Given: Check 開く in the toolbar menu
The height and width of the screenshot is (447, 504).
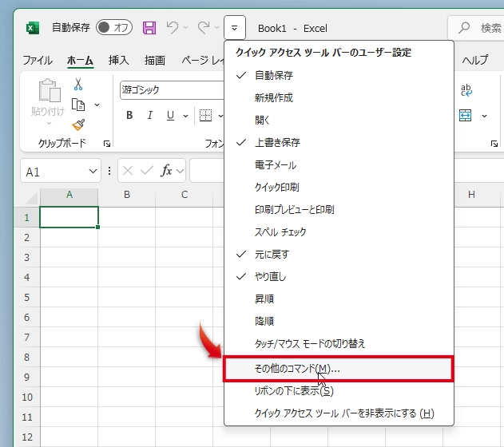Looking at the screenshot, I should coord(339,120).
